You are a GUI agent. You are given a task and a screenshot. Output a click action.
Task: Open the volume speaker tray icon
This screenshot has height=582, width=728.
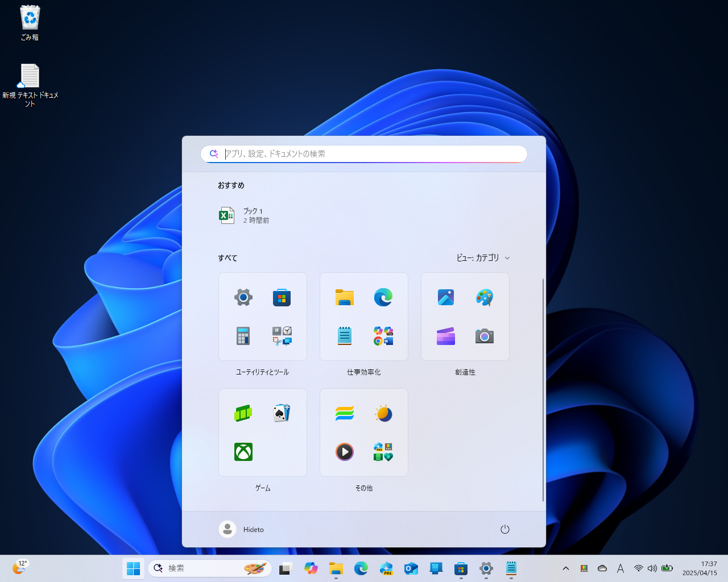652,568
